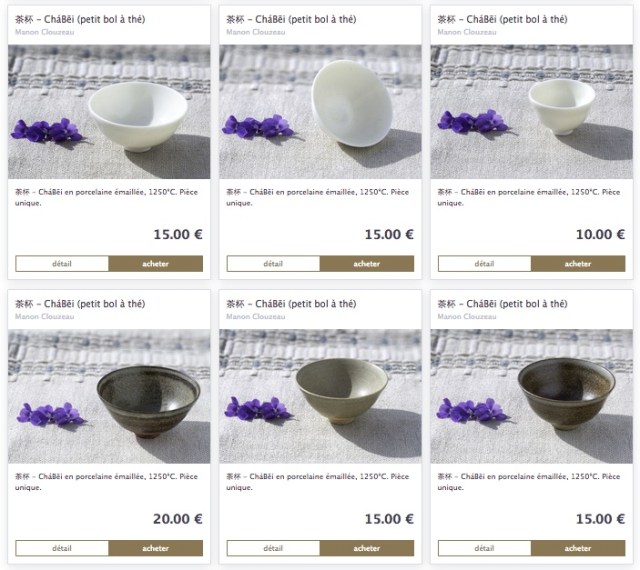Open the ChấBēi title of the 10.00 € item

(502, 19)
